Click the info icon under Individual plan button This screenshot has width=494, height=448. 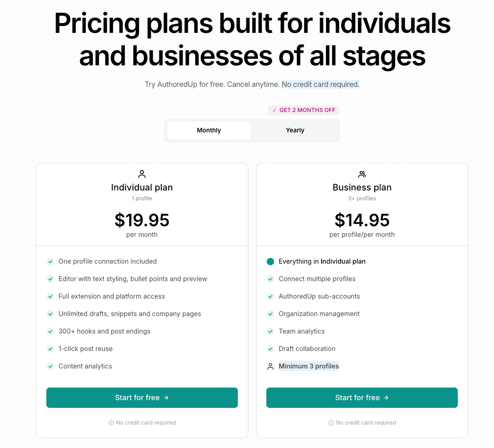(x=111, y=422)
